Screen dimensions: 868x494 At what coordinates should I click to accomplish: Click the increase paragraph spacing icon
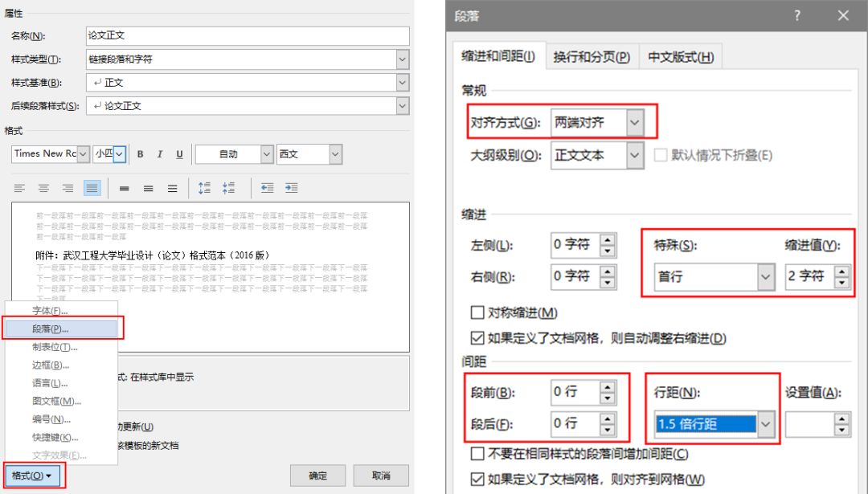[x=203, y=186]
